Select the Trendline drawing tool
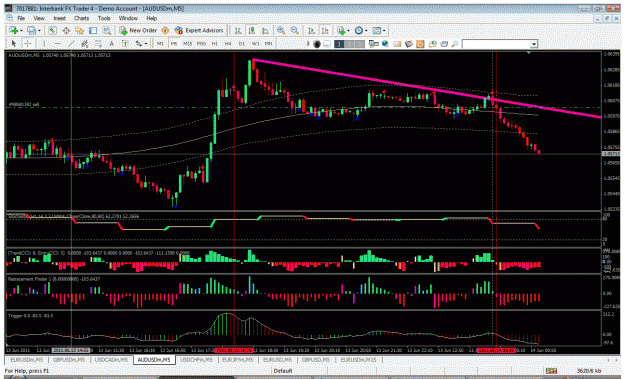Viewport: 625px width, 379px height. tap(71, 43)
